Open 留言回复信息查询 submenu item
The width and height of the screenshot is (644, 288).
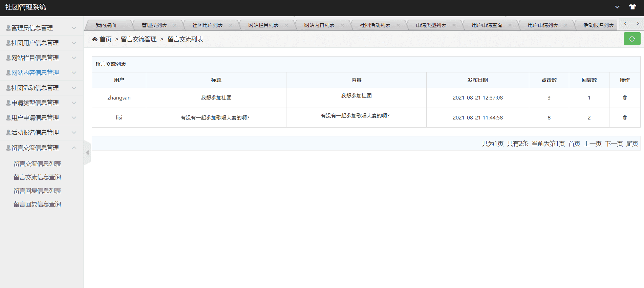(37, 204)
